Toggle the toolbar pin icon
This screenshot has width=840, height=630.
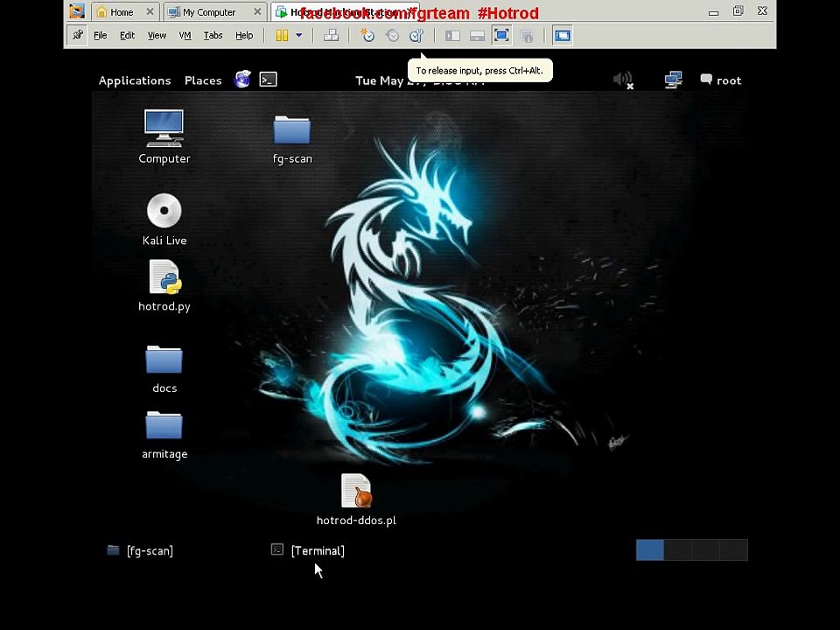(x=78, y=35)
